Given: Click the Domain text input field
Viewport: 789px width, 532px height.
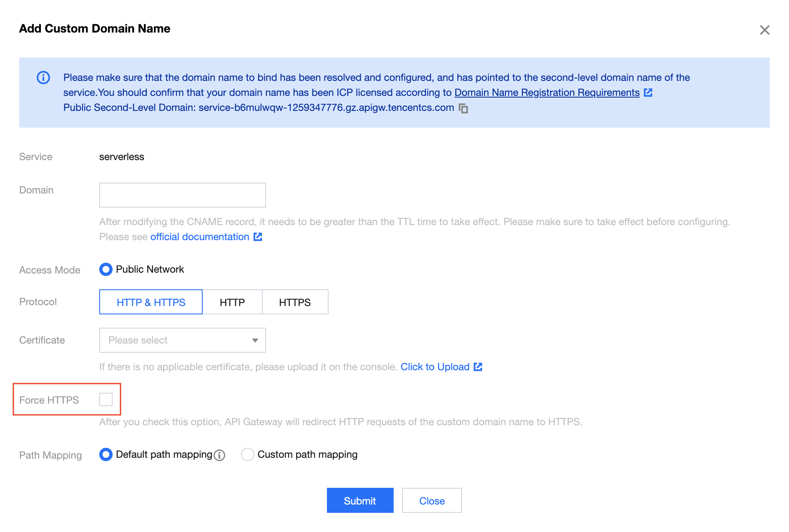Looking at the screenshot, I should point(182,195).
